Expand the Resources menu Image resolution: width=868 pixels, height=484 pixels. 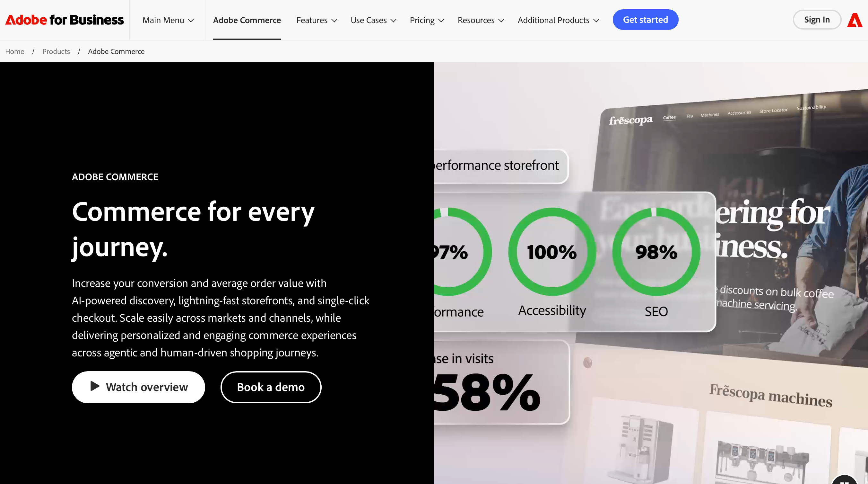[481, 20]
